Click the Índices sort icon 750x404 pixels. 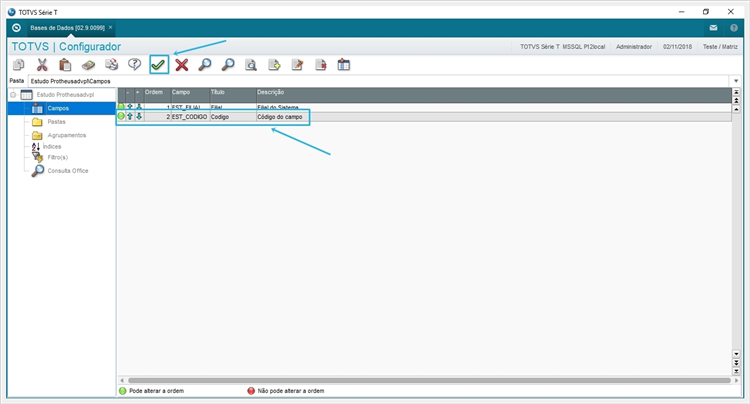click(36, 146)
